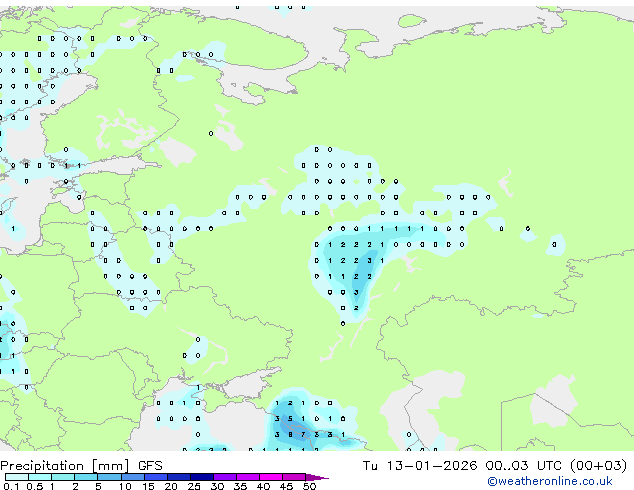This screenshot has width=634, height=490.
Task: Pick the 15–20 mm royal blue legend swatch
Action: click(x=155, y=477)
